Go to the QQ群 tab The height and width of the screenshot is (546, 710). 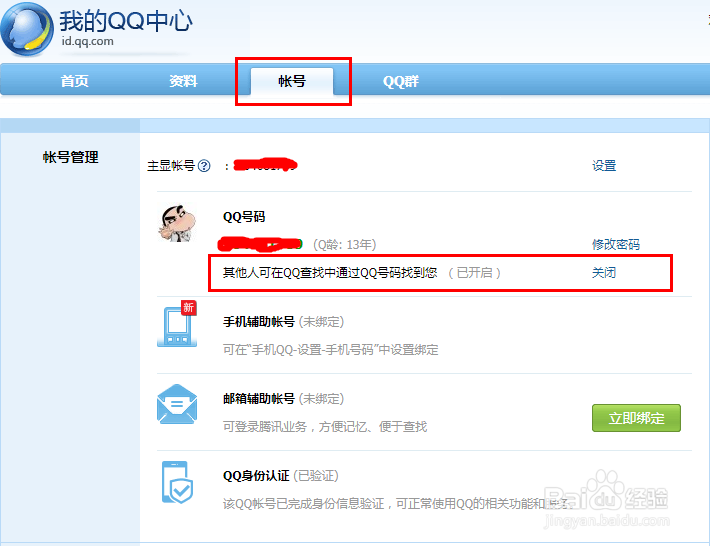point(401,81)
